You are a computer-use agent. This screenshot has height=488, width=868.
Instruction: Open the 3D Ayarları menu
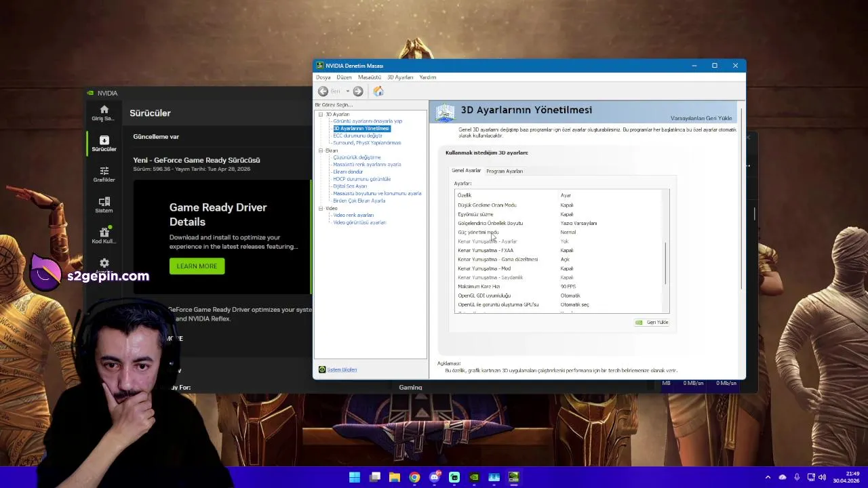(400, 77)
